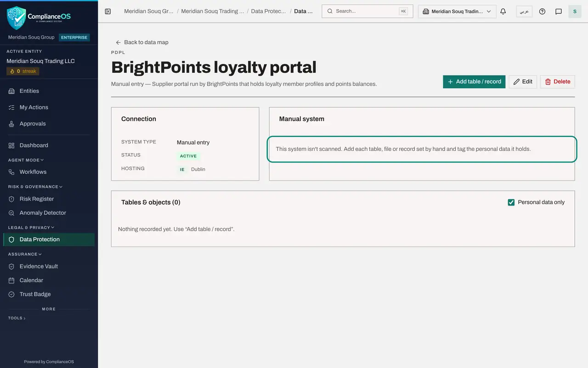Switch language with the Arabic toggle
Viewport: 588px width, 368px height.
pos(524,11)
